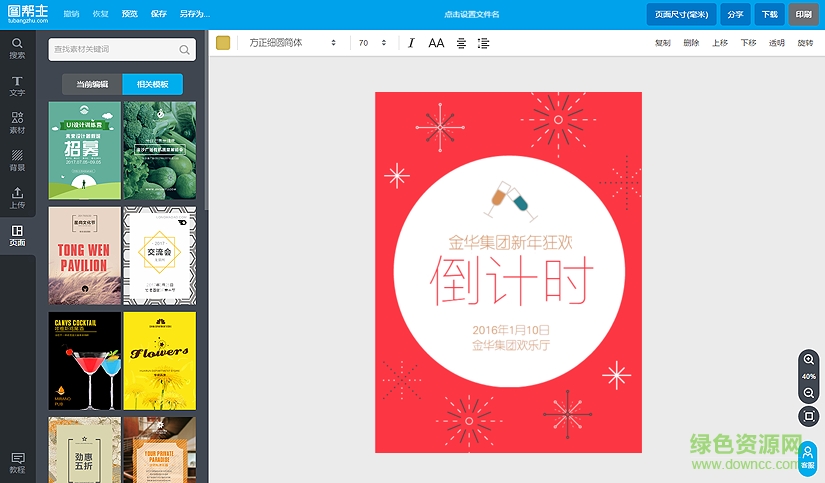The width and height of the screenshot is (825, 483).
Task: Open the 另存为 menu item
Action: click(194, 14)
